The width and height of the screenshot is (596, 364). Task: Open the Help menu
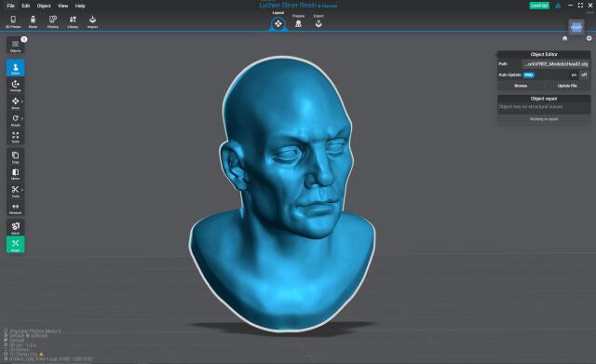80,6
